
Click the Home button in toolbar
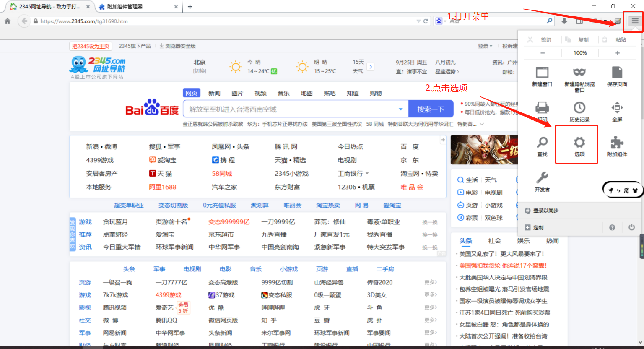[x=8, y=21]
